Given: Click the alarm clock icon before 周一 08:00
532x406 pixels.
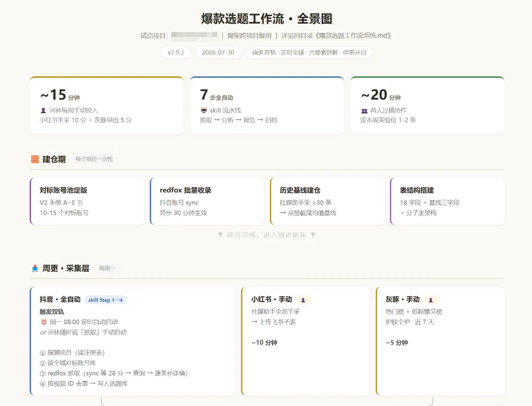Looking at the screenshot, I should (43, 322).
